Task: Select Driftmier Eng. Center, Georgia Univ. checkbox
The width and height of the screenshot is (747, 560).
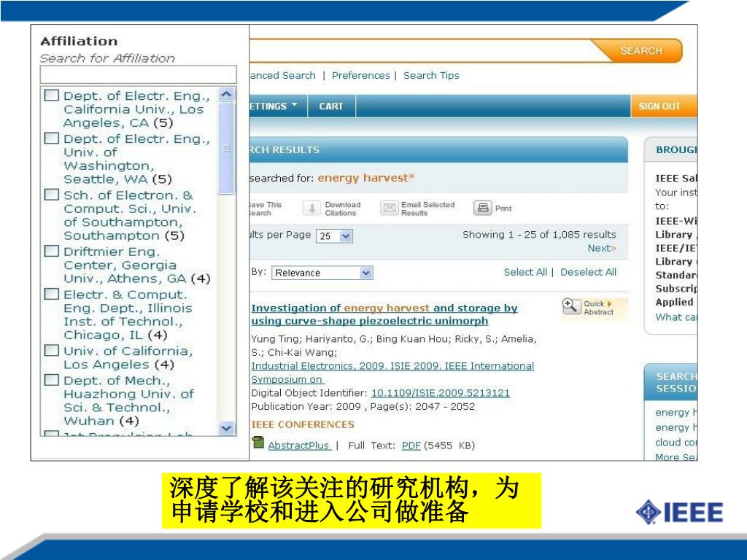Action: pos(52,251)
